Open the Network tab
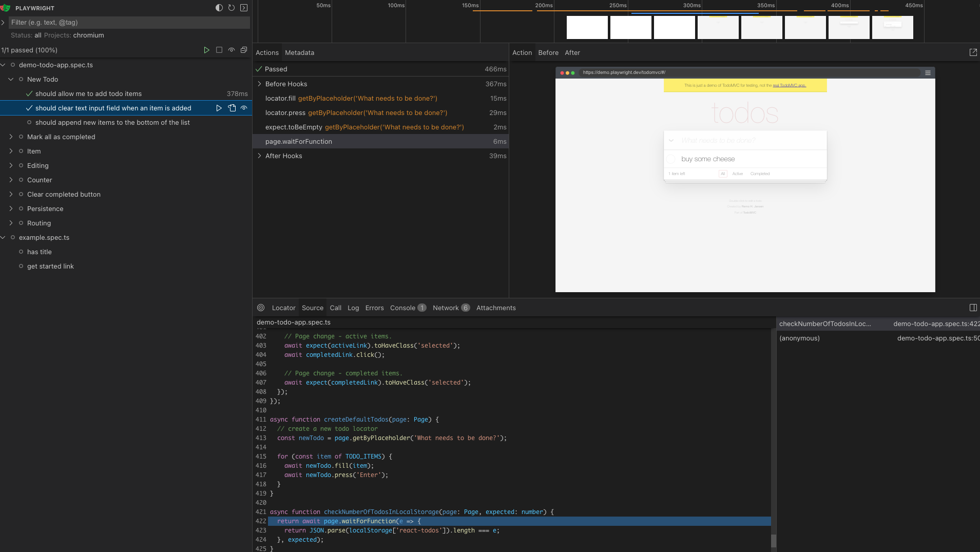 point(446,308)
